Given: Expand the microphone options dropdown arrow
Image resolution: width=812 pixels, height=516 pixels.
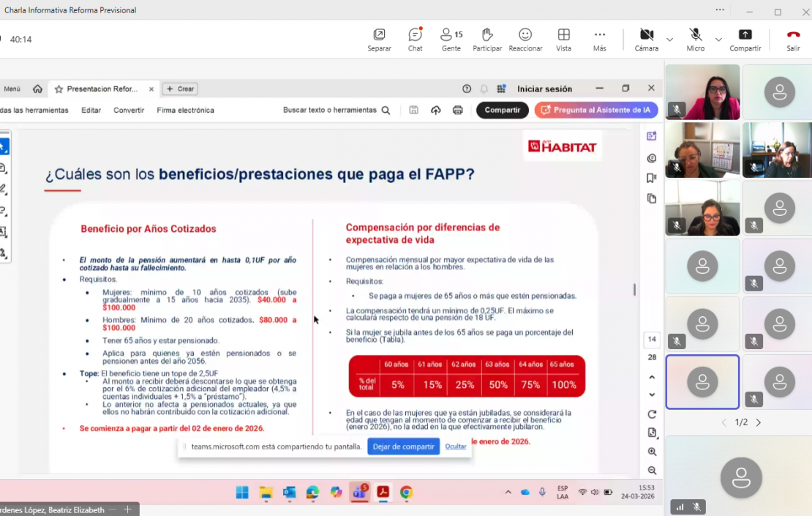Looking at the screenshot, I should (718, 40).
